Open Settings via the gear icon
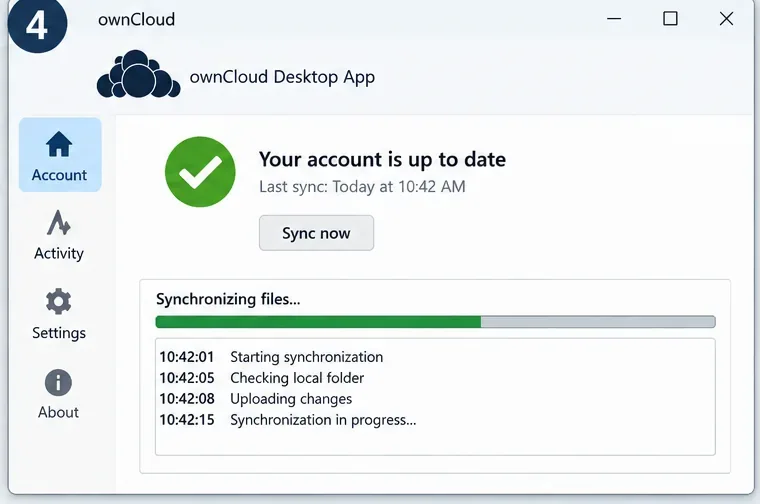Viewport: 760px width, 504px height. pyautogui.click(x=59, y=301)
